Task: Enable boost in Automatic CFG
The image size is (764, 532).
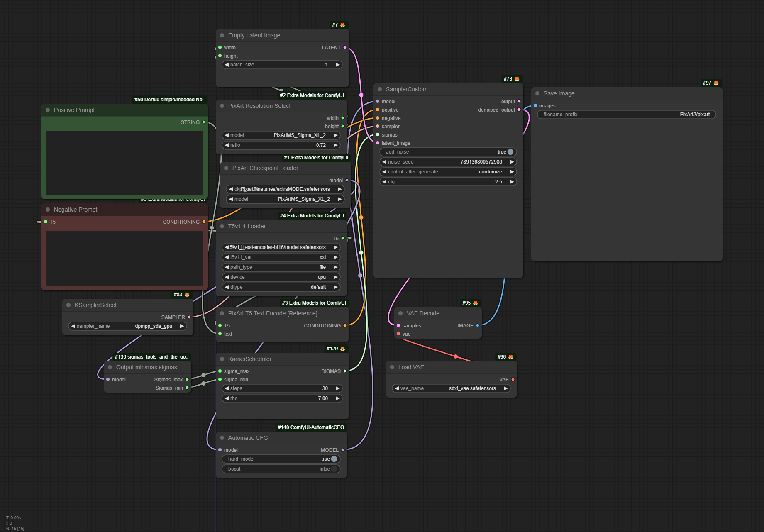Action: [334, 469]
